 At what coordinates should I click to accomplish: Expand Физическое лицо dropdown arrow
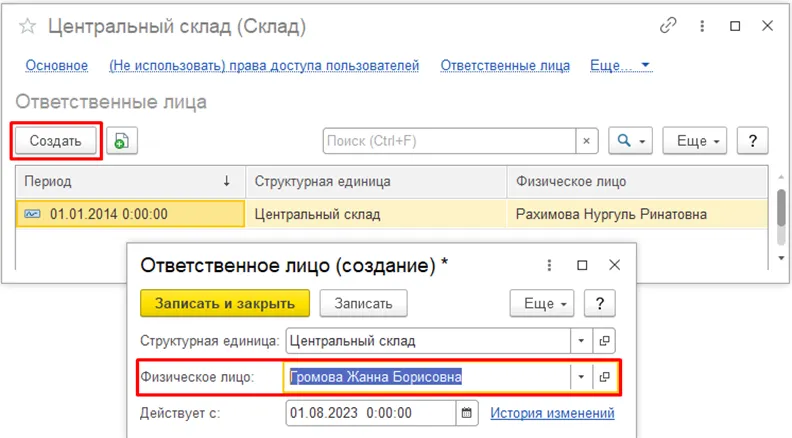click(581, 377)
